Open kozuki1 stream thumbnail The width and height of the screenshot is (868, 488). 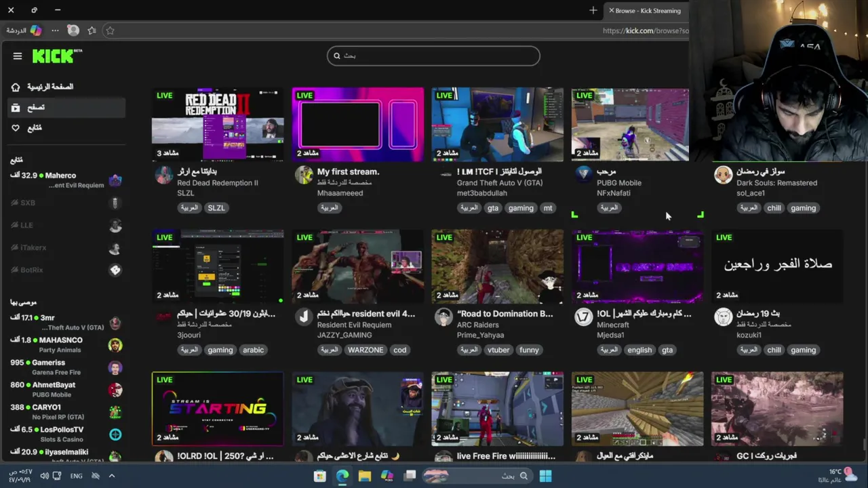tap(777, 267)
